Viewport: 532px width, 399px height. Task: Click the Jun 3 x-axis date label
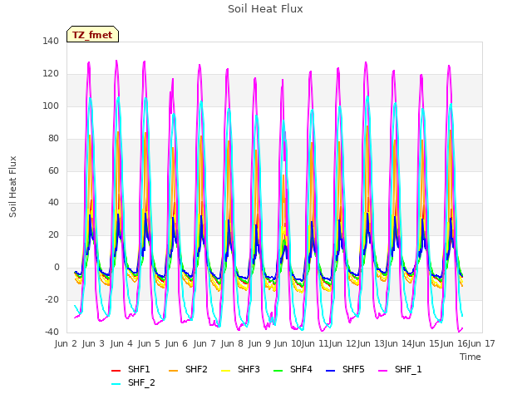(93, 343)
